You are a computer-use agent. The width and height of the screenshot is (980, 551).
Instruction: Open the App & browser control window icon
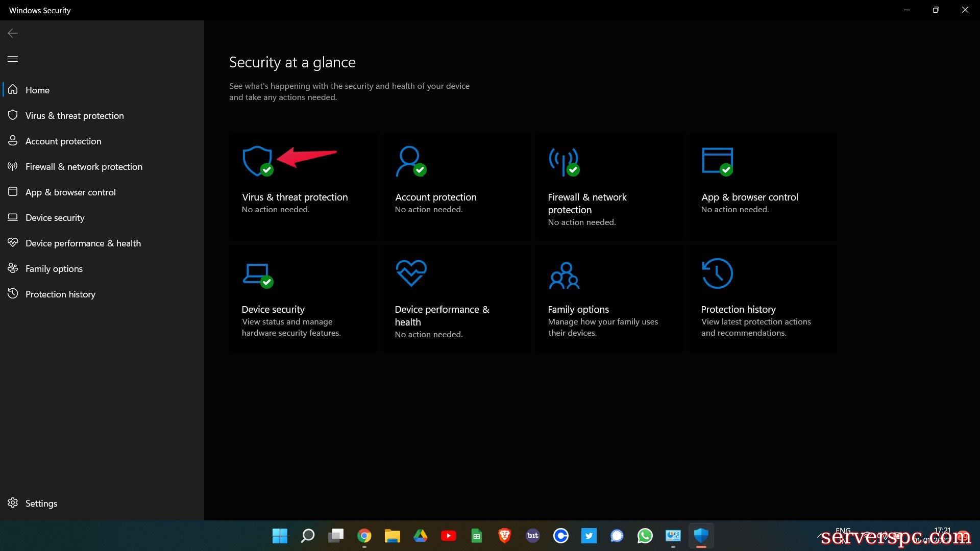click(x=717, y=161)
